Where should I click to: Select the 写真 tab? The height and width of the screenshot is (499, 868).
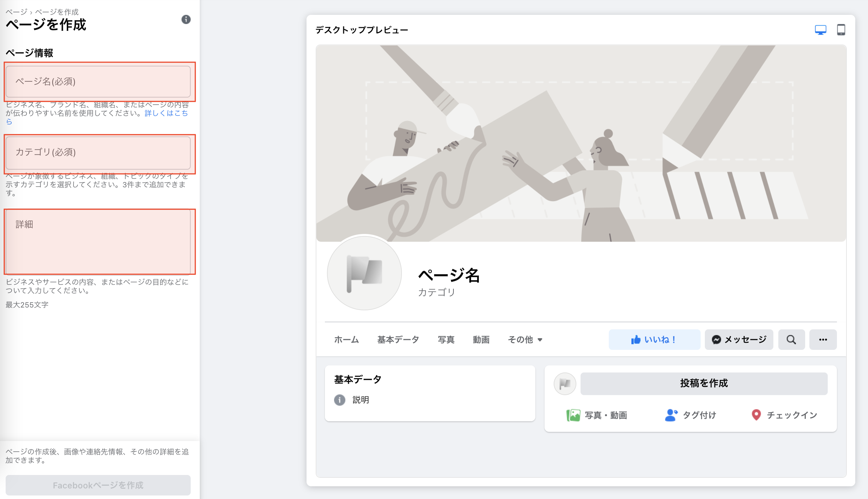tap(446, 339)
